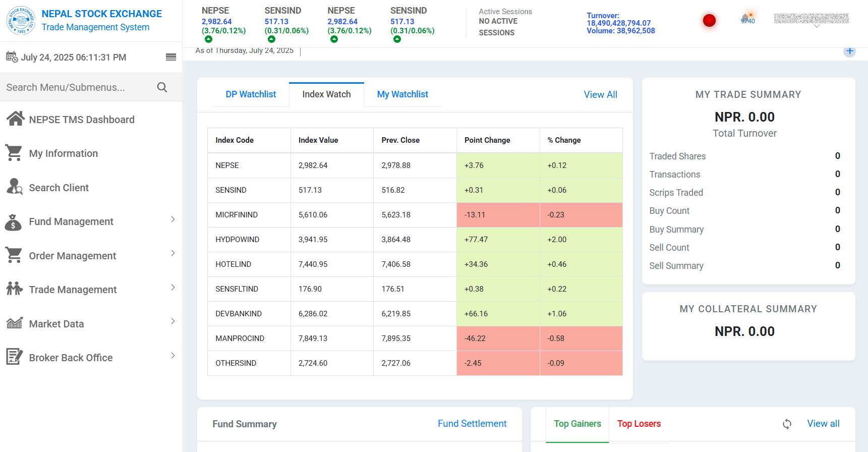
Task: Select the MICRFININD index row
Action: point(415,215)
